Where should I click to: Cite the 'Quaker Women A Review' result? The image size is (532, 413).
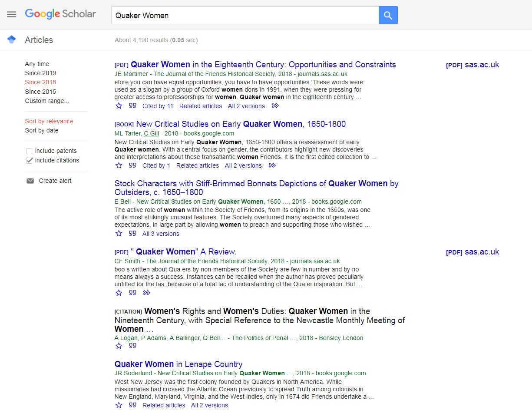pyautogui.click(x=133, y=293)
